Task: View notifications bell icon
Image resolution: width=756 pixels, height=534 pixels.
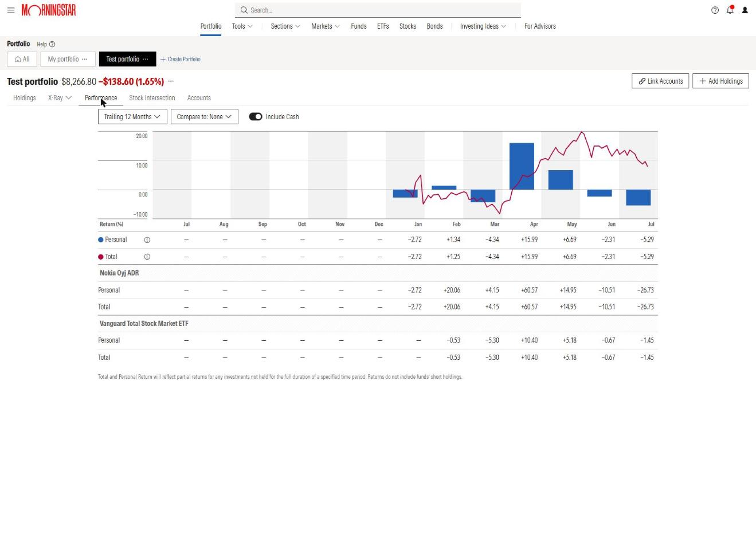Action: coord(730,10)
